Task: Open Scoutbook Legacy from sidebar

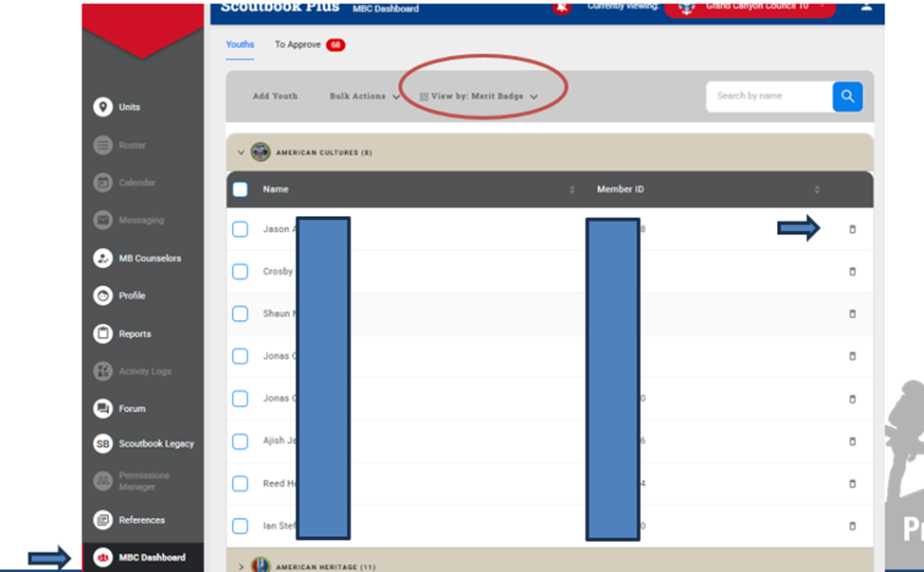Action: click(143, 443)
